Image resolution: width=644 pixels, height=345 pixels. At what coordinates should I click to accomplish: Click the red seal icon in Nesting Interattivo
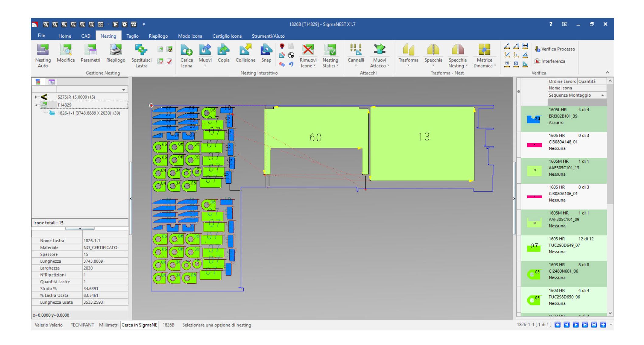(282, 46)
